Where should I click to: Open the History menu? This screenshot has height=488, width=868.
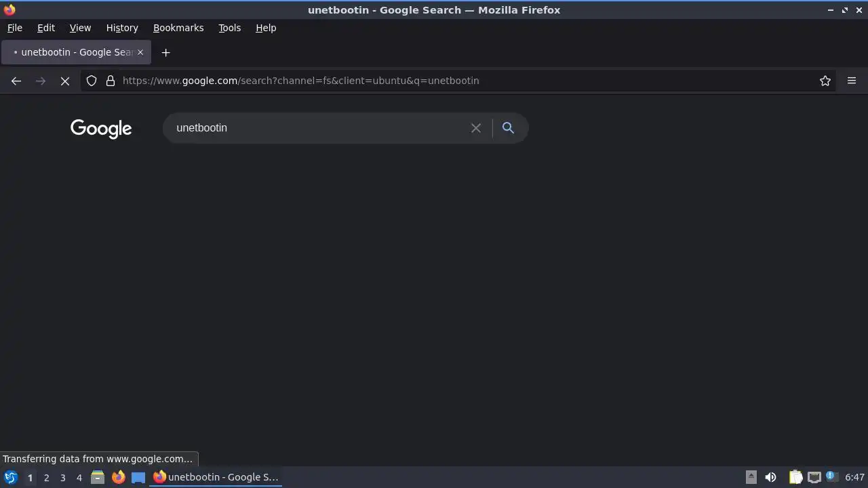click(x=122, y=28)
